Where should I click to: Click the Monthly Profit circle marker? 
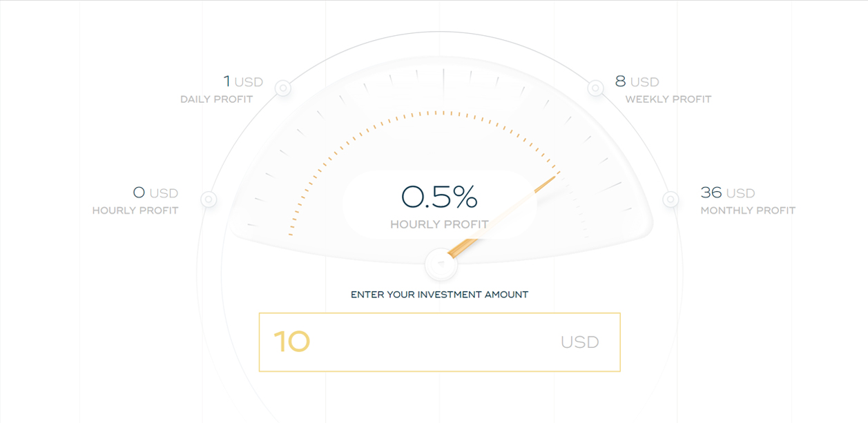tap(671, 199)
